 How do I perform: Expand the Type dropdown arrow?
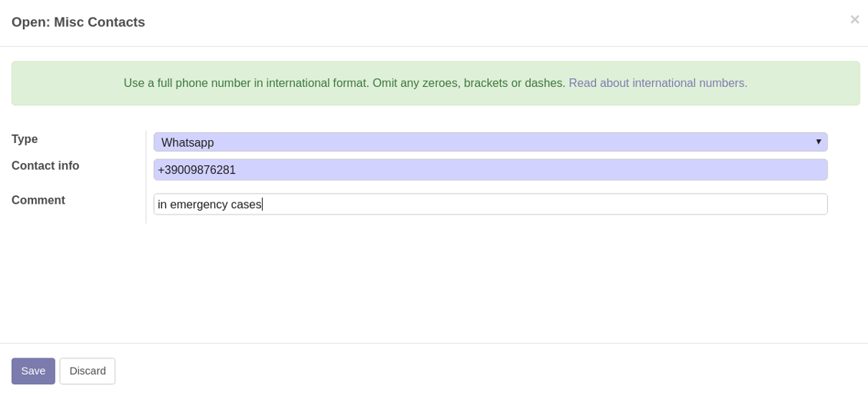tap(818, 142)
